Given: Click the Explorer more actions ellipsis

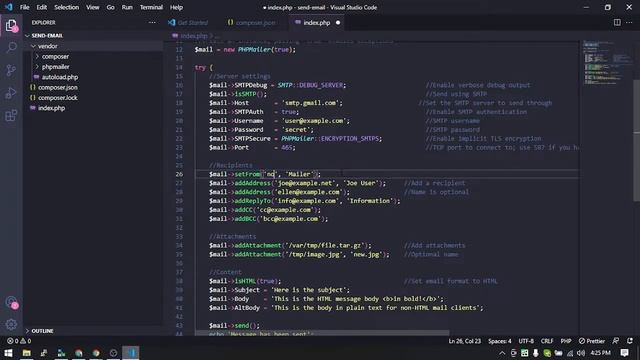Looking at the screenshot, I should (x=152, y=22).
